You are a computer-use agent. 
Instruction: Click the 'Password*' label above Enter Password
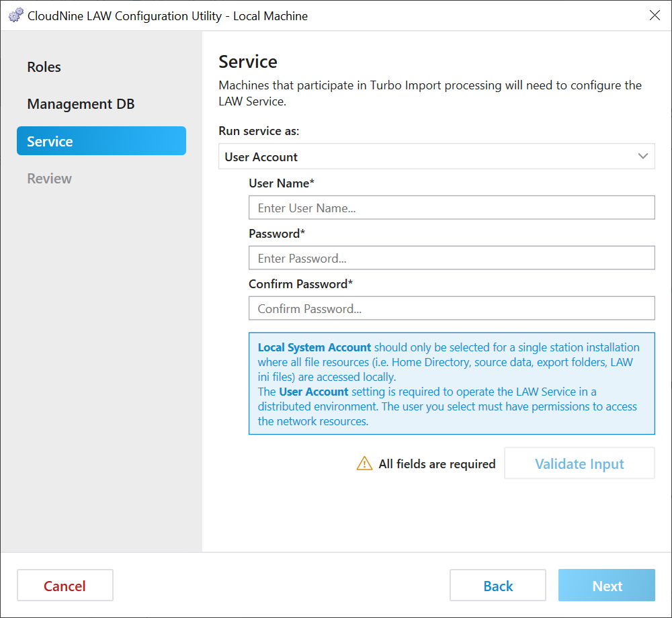(x=277, y=234)
